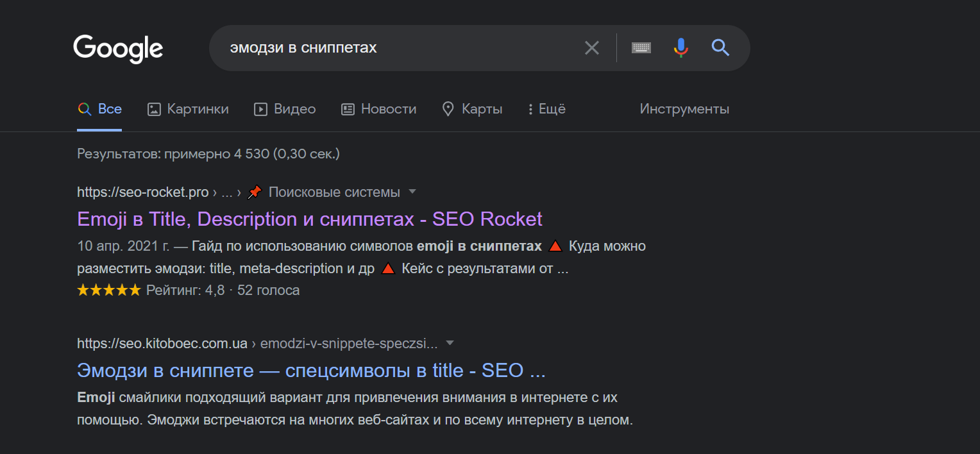
Task: Open Эмодзи в сниппете — спецсимволы link
Action: 311,371
